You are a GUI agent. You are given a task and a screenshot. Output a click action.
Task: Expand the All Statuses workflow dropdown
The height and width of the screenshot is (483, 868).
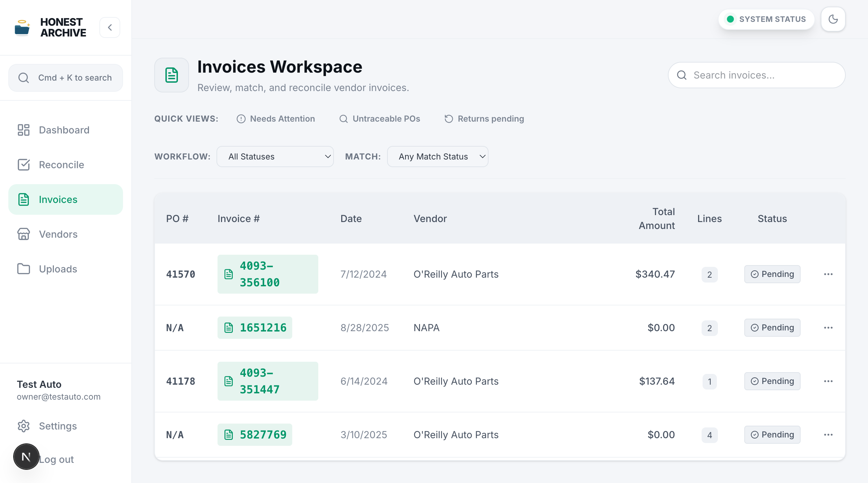pyautogui.click(x=275, y=157)
